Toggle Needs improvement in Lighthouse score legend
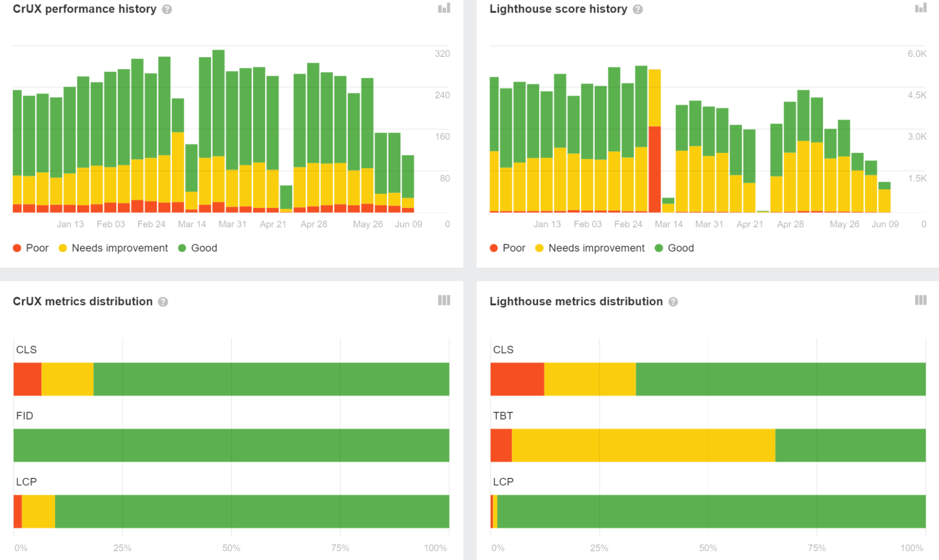 [590, 248]
